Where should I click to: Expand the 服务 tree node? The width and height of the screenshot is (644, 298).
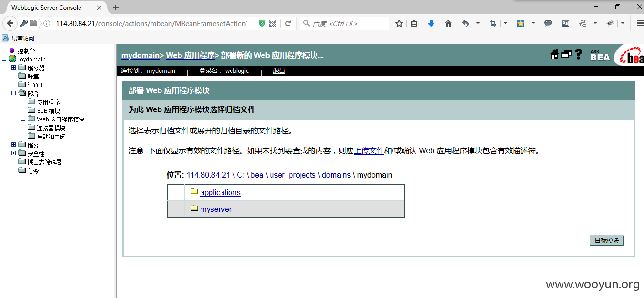pos(13,145)
